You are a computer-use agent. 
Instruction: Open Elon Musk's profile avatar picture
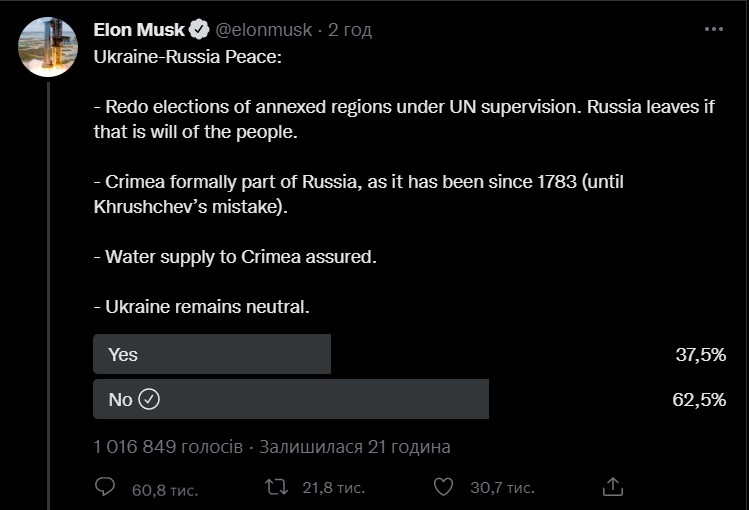(x=49, y=46)
